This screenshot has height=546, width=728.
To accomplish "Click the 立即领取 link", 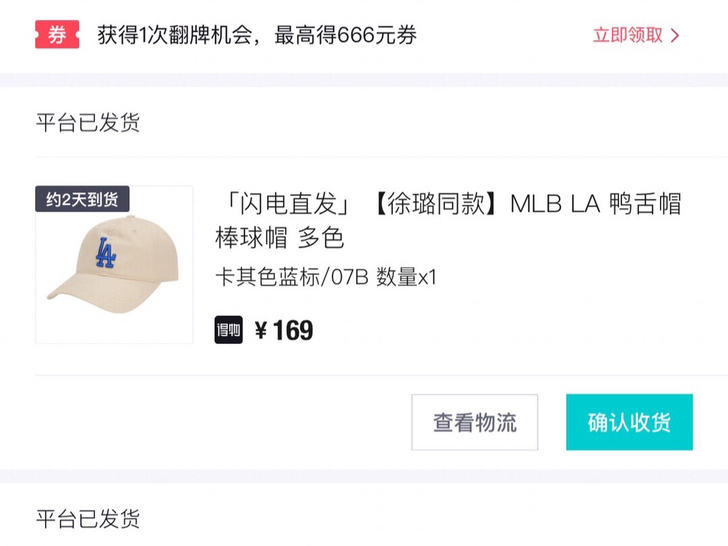I will coord(627,35).
